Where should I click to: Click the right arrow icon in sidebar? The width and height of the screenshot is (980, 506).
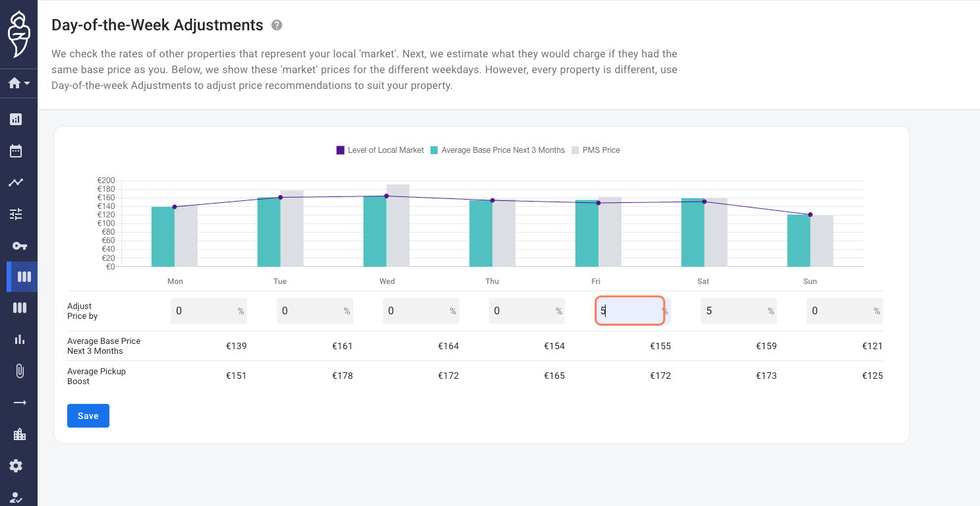(19, 403)
